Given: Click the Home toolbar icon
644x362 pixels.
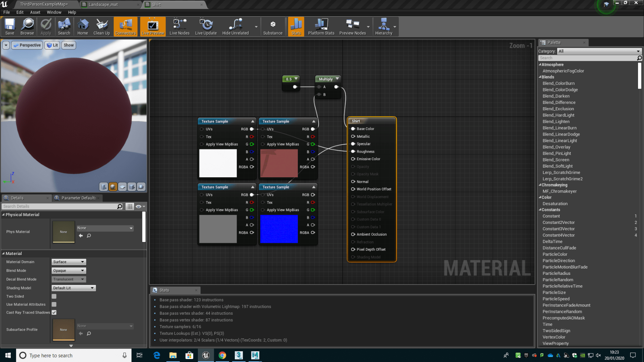Looking at the screenshot, I should [83, 26].
